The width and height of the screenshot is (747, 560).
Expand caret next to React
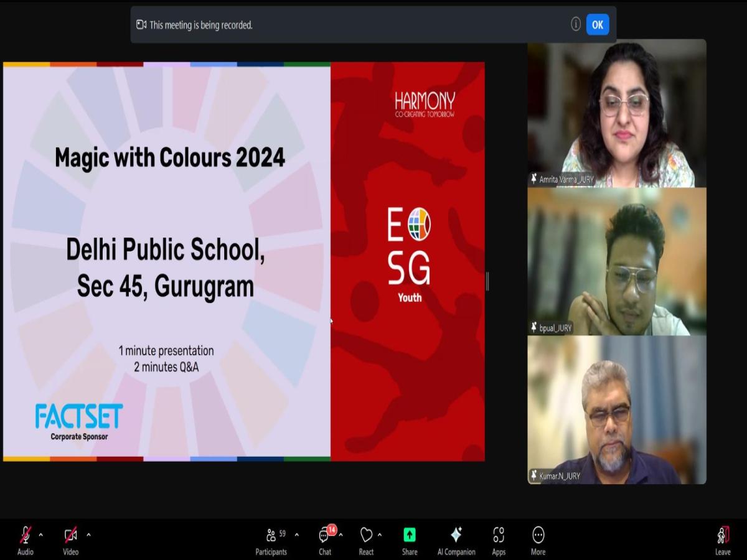click(x=380, y=534)
